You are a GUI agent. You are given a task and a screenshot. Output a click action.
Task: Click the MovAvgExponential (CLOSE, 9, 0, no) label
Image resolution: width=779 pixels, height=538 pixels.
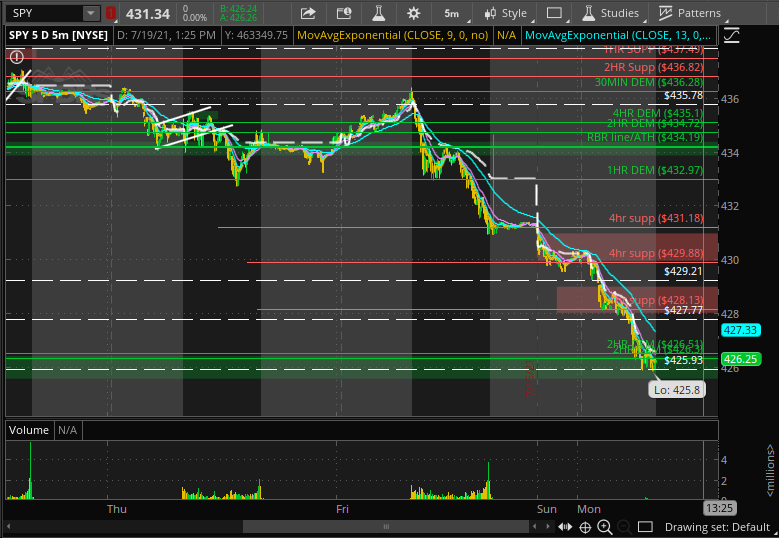(392, 35)
